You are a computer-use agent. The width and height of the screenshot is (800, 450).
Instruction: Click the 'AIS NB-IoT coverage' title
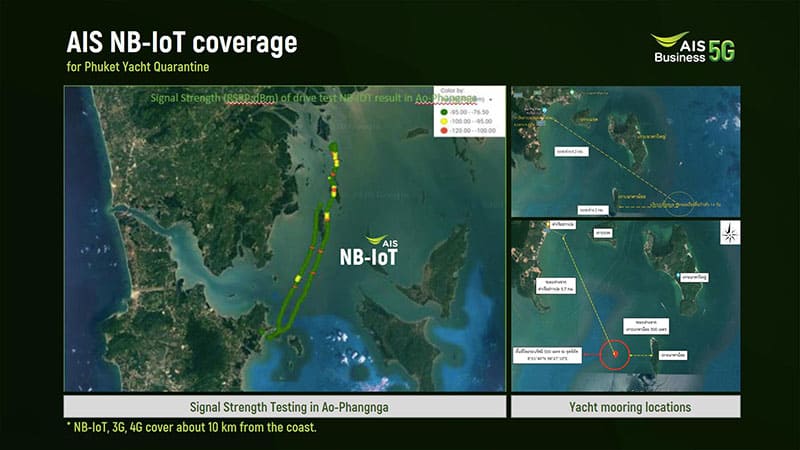click(x=182, y=42)
